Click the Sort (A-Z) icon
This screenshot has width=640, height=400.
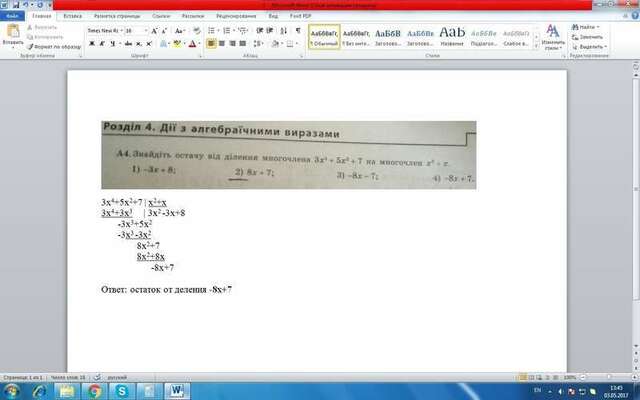[284, 31]
